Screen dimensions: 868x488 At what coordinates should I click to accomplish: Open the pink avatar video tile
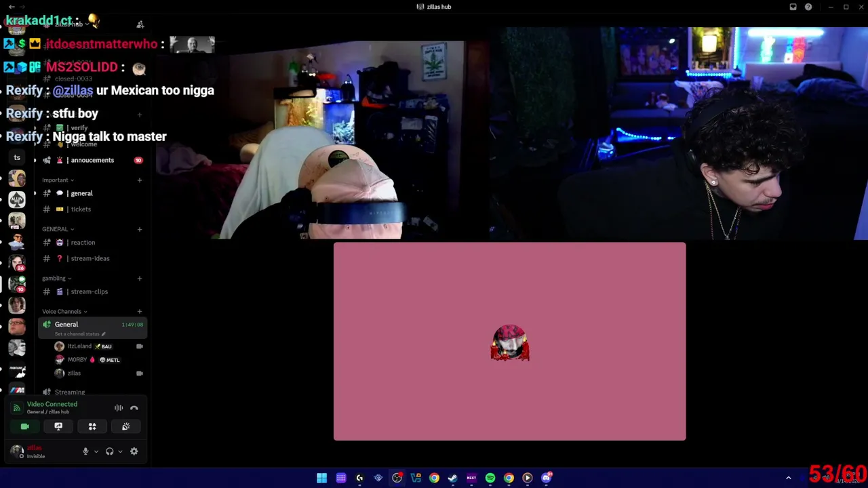point(509,342)
